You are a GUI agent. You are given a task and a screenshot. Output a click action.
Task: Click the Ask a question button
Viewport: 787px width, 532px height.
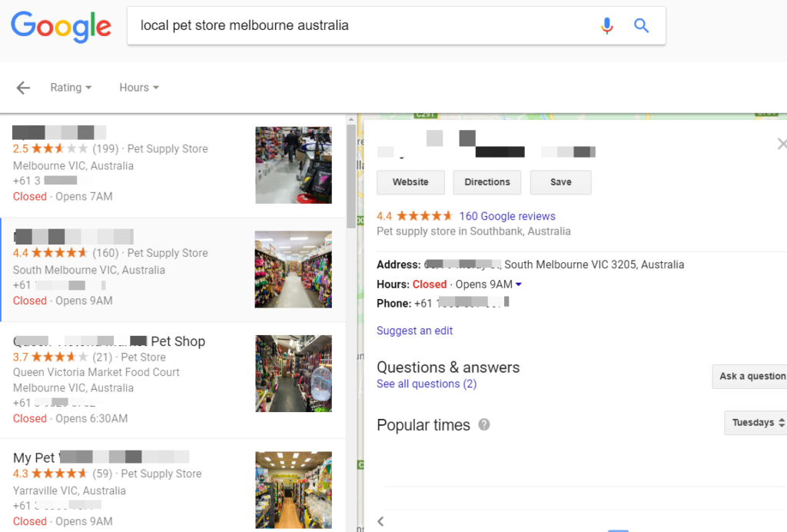tap(751, 376)
